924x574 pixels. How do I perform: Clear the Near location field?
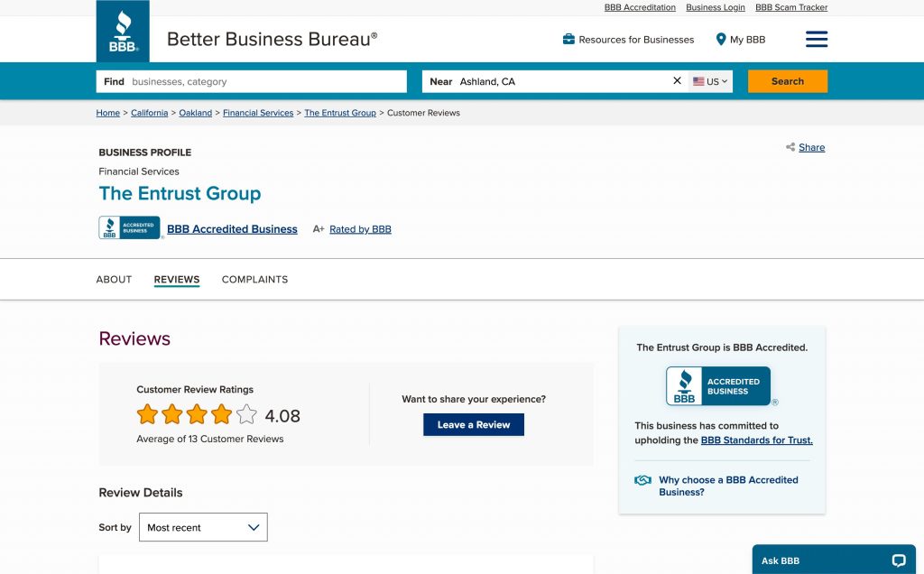tap(678, 81)
